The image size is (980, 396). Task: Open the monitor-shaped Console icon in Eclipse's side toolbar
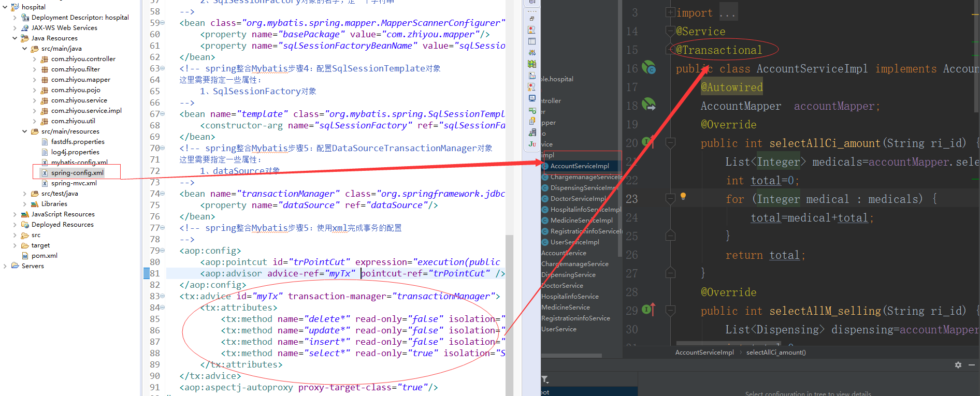(x=532, y=98)
